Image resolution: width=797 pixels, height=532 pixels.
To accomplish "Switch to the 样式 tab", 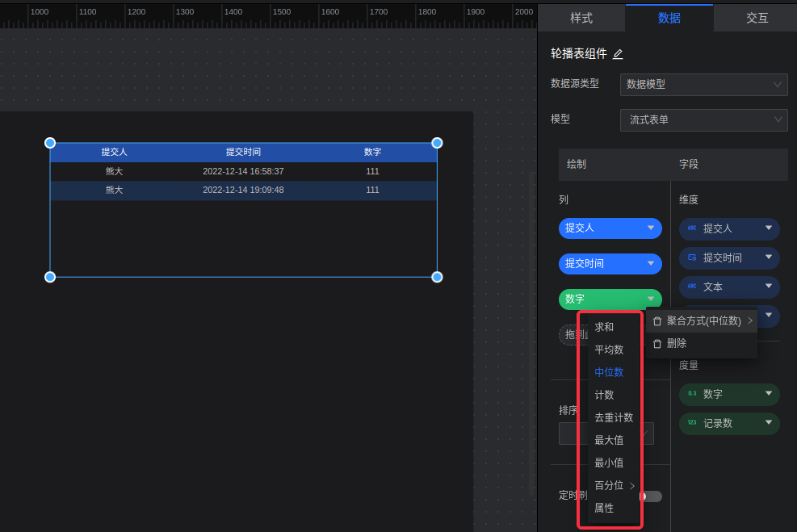I will point(581,18).
